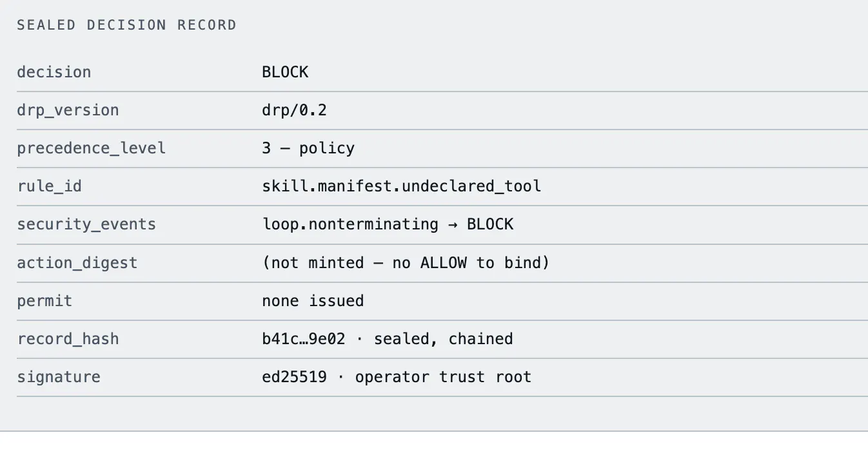
Task: Select the signature field label
Action: click(x=59, y=377)
